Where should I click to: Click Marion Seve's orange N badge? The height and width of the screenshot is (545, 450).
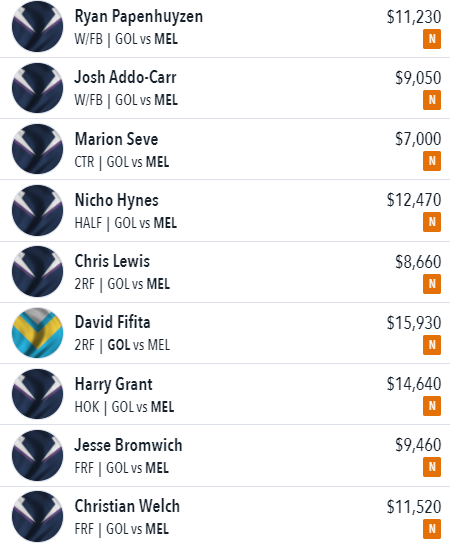tap(432, 161)
